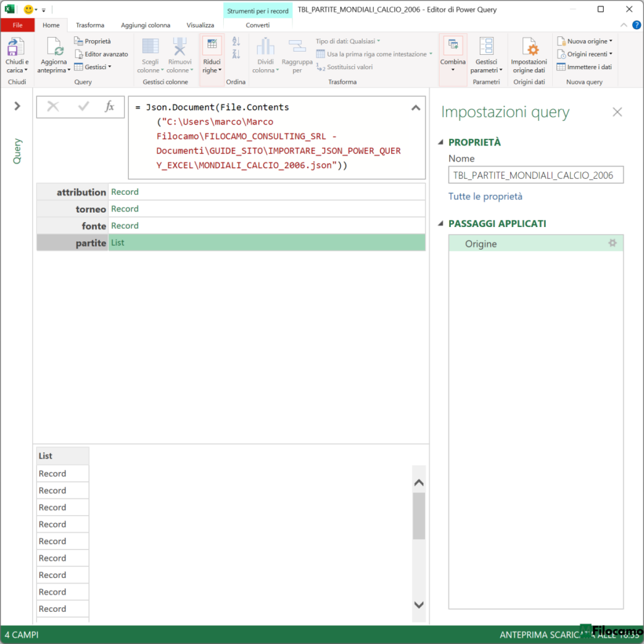Screen dimensions: 644x644
Task: Open the attribution Record link
Action: [125, 192]
